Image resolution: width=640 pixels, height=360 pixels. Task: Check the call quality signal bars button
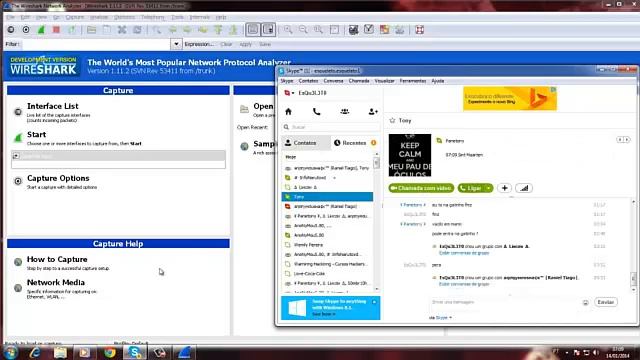point(524,188)
